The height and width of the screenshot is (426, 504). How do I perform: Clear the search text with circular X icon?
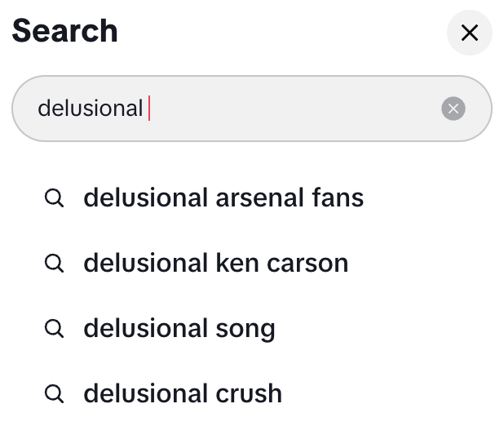pos(453,109)
